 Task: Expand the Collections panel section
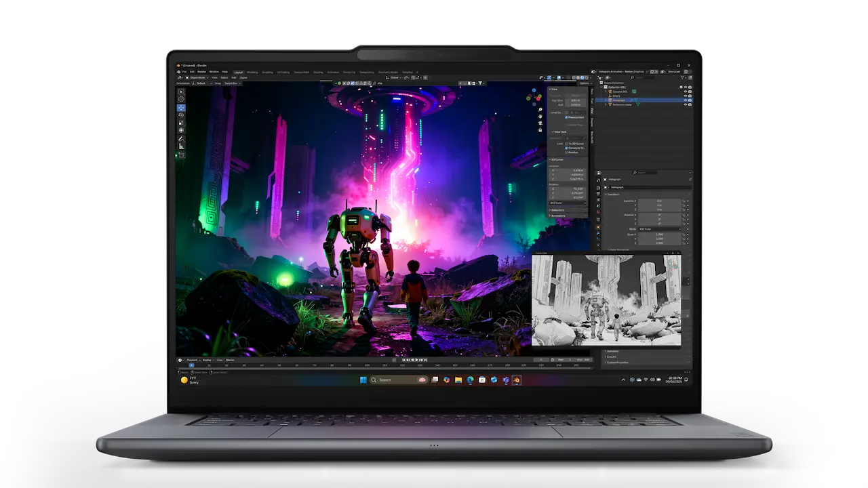pos(557,210)
